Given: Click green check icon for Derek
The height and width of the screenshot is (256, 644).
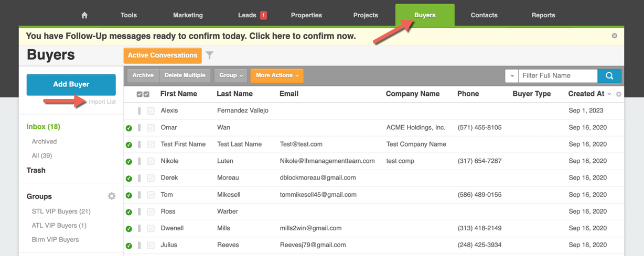Looking at the screenshot, I should [x=129, y=178].
